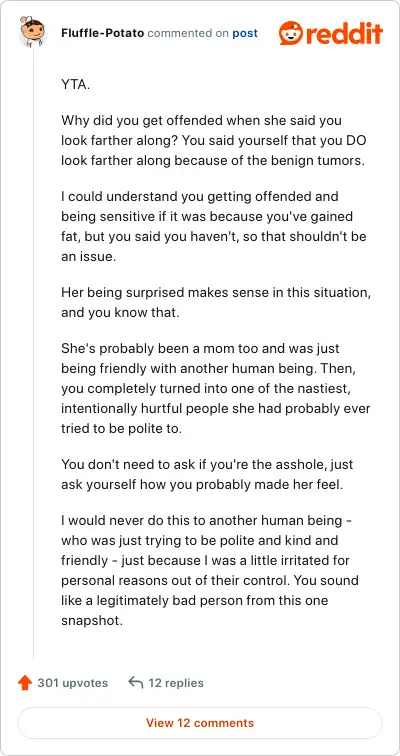Open the Fluffle-Potato username profile
400x756 pixels.
102,33
